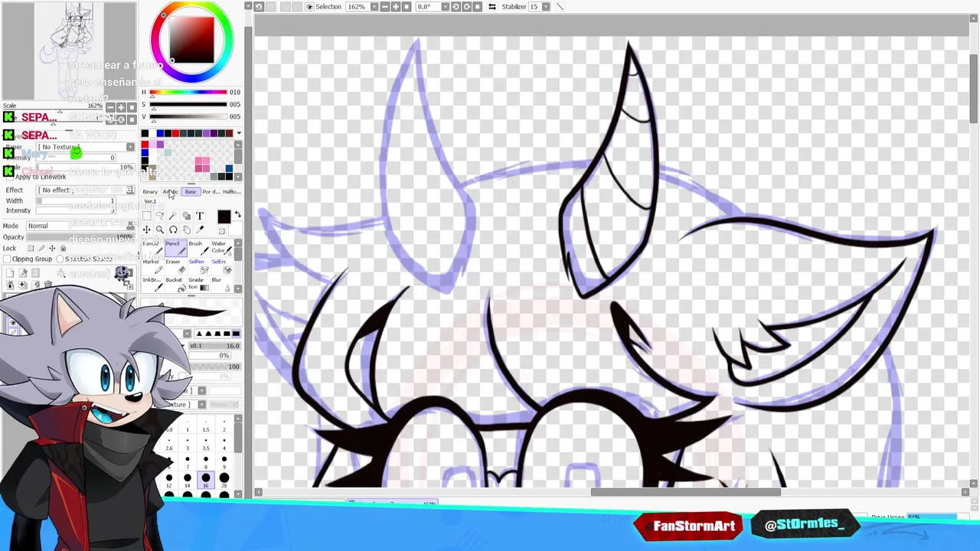Select the Move tool
Screen dimensions: 980x551
146,230
